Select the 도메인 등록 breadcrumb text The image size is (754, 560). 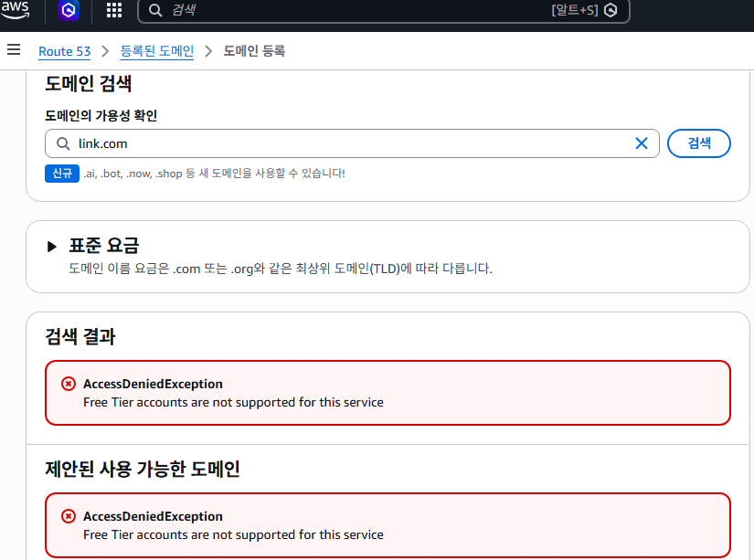pos(254,51)
